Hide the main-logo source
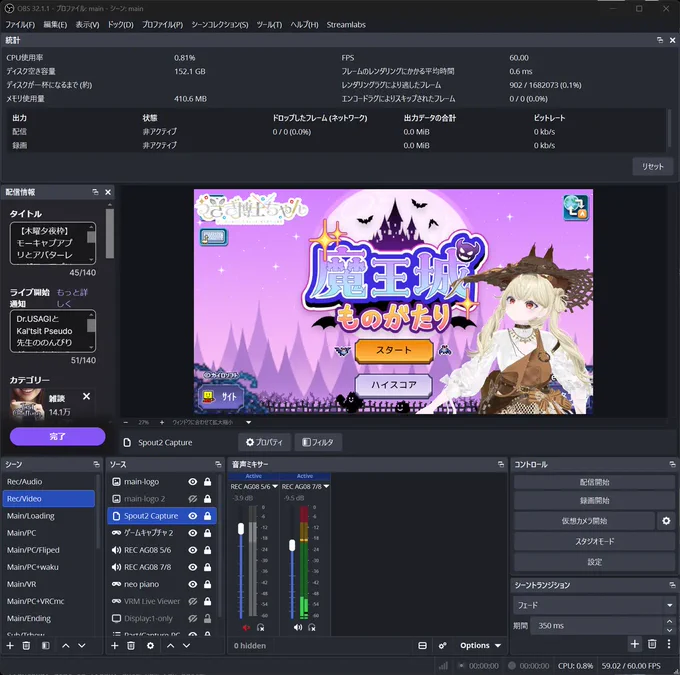The height and width of the screenshot is (675, 680). coord(193,482)
